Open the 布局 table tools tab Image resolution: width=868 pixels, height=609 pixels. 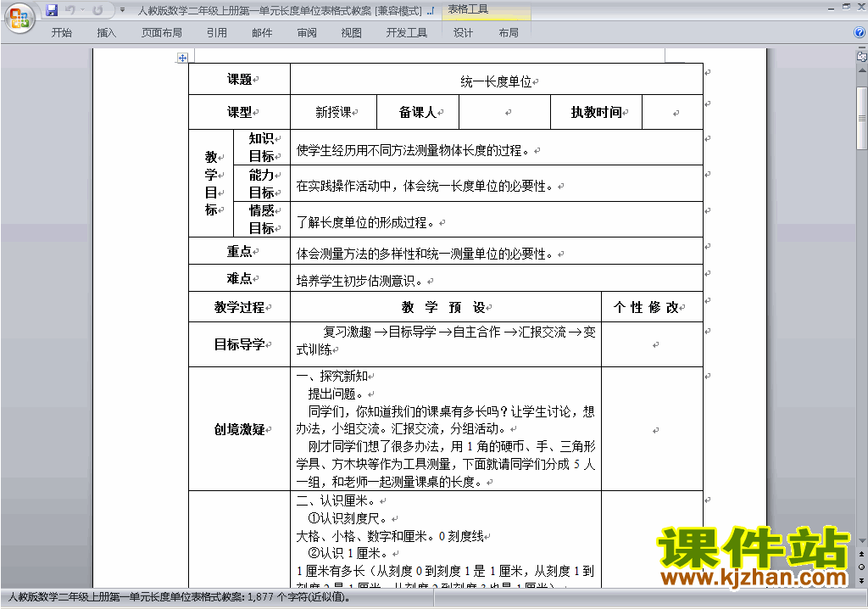(x=509, y=33)
